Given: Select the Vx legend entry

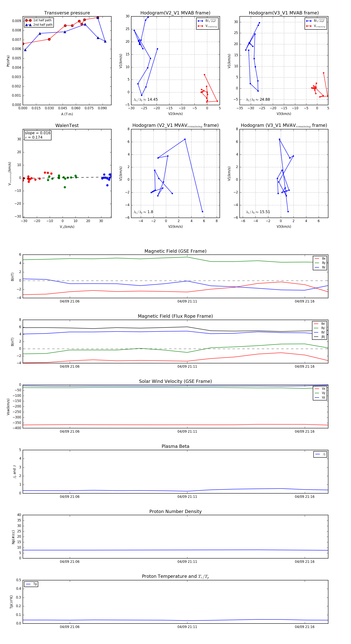Looking at the screenshot, I should [x=320, y=389].
